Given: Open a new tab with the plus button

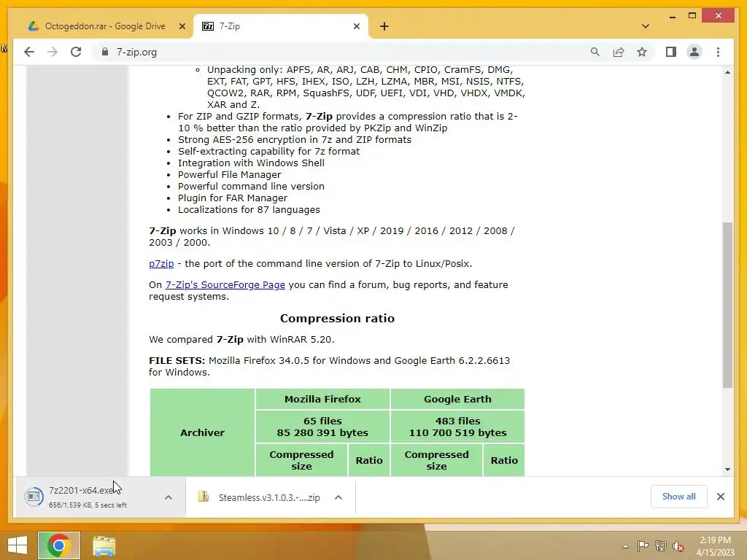Looking at the screenshot, I should pyautogui.click(x=384, y=26).
